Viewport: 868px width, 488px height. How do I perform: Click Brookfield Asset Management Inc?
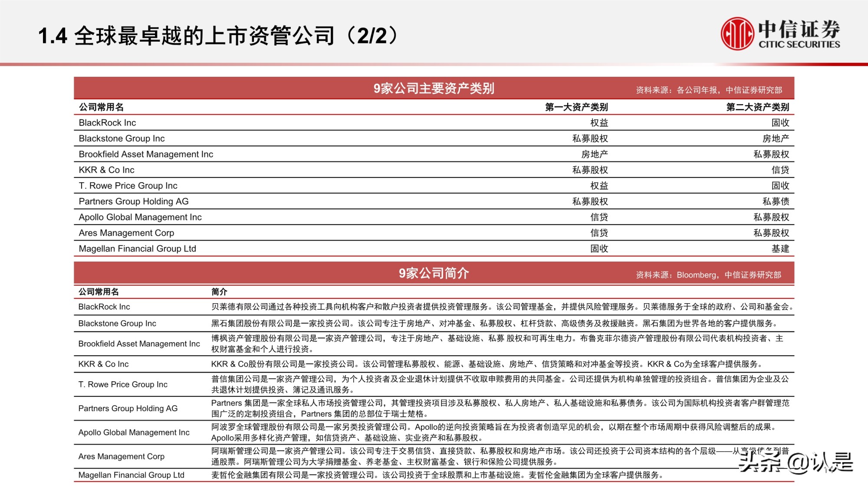click(145, 154)
